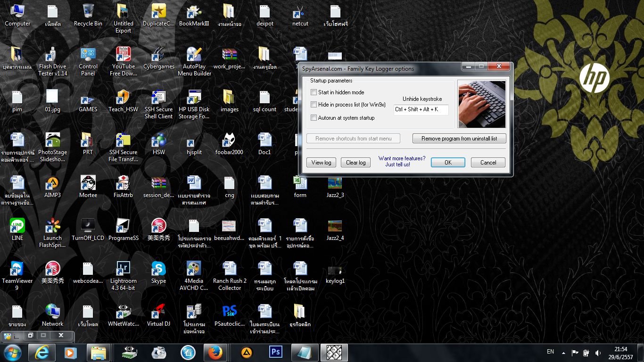Viewport: 644px width, 362px height.
Task: Select the PhotoStage Slideshow icon
Action: click(x=53, y=148)
